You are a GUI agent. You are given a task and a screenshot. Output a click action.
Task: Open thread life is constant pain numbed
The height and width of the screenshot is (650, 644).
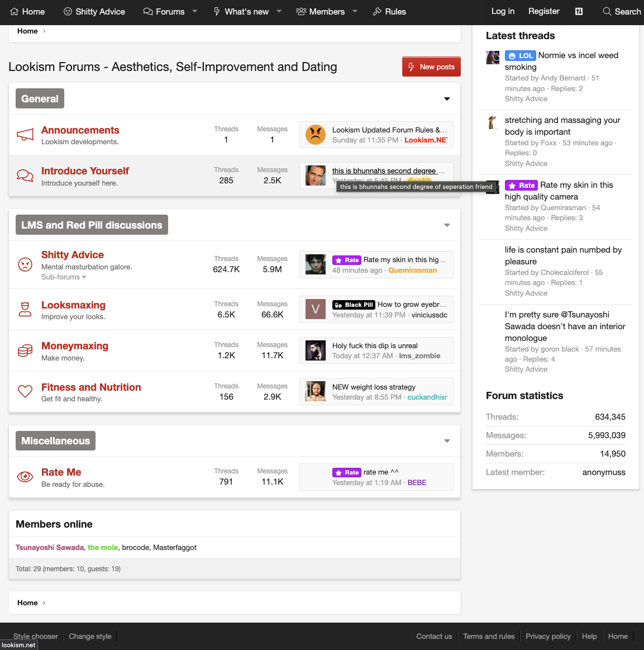coord(563,255)
